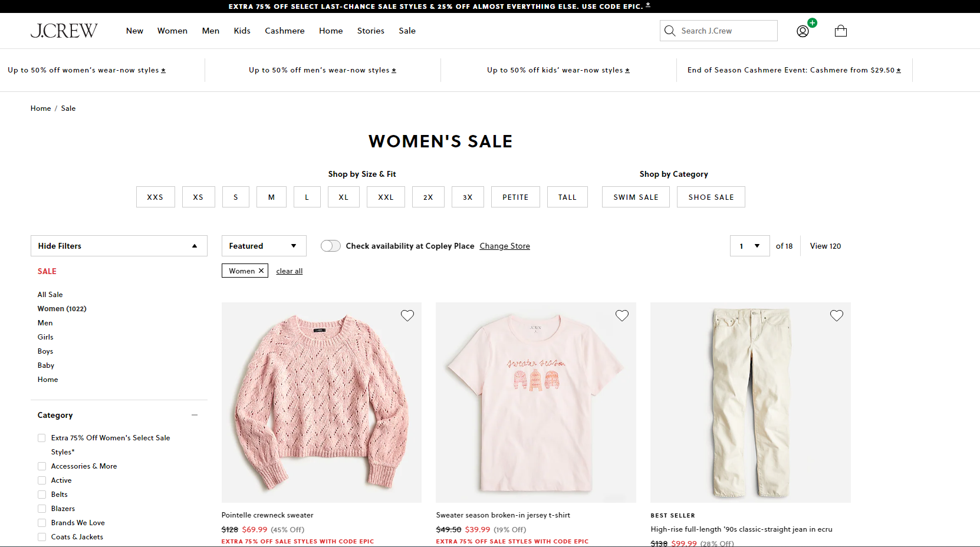Remove the Women filter tag
Screen dimensions: 980x547
[261, 271]
